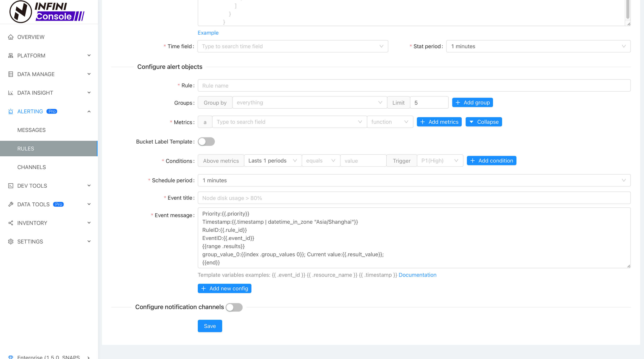Click the Platform sidebar icon
Viewport: 644px width, 359px height.
click(10, 55)
